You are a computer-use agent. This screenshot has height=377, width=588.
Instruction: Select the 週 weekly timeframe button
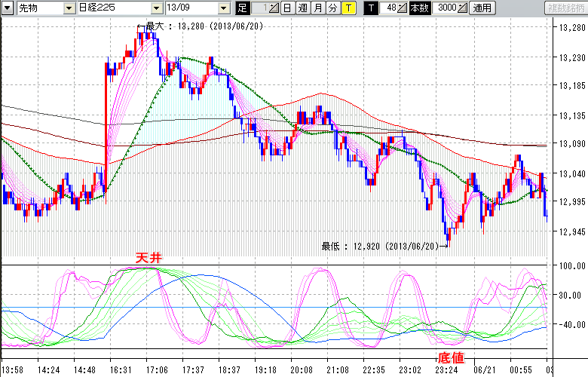pyautogui.click(x=302, y=8)
